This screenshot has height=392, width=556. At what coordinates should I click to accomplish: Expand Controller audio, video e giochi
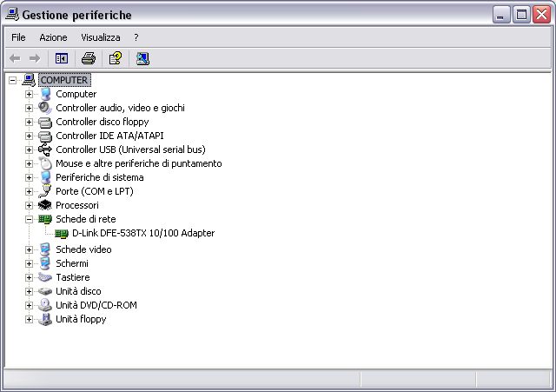pyautogui.click(x=29, y=108)
